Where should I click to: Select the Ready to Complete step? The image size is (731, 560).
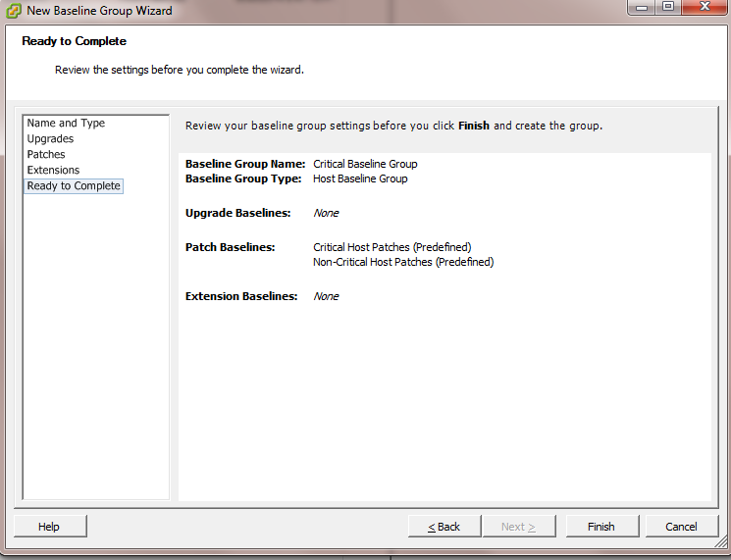click(74, 186)
